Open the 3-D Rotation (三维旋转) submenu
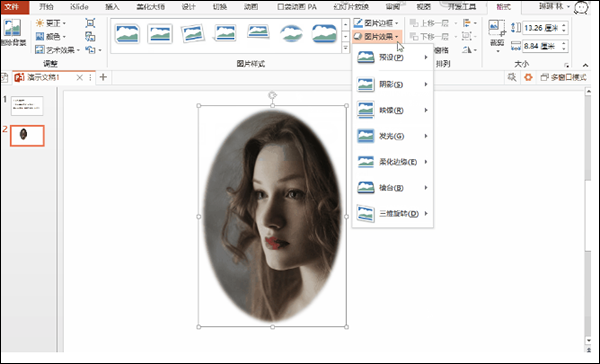This screenshot has height=364, width=600. 393,214
